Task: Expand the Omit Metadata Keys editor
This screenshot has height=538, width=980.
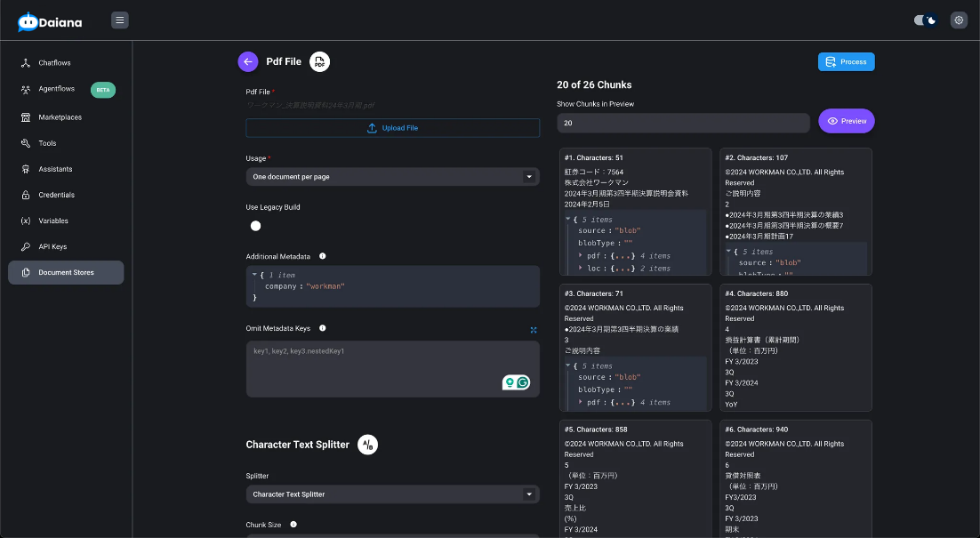Action: 534,330
